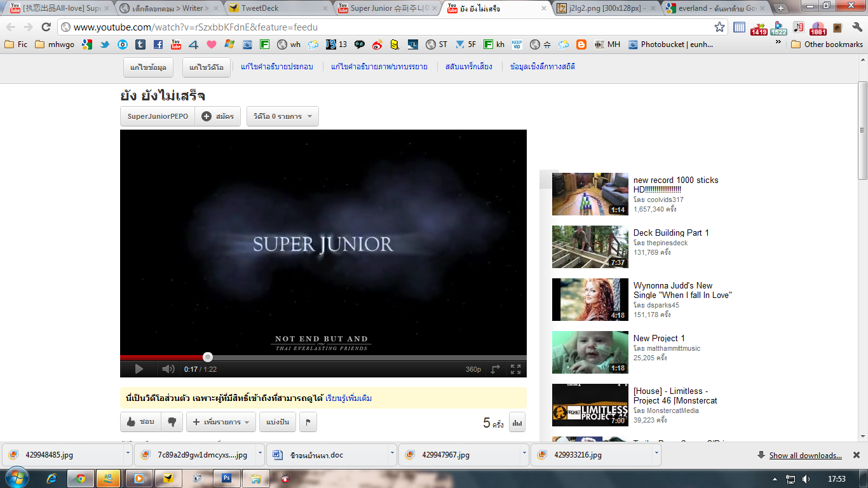Reload the page with the refresh icon
This screenshot has height=488, width=868.
[x=46, y=27]
